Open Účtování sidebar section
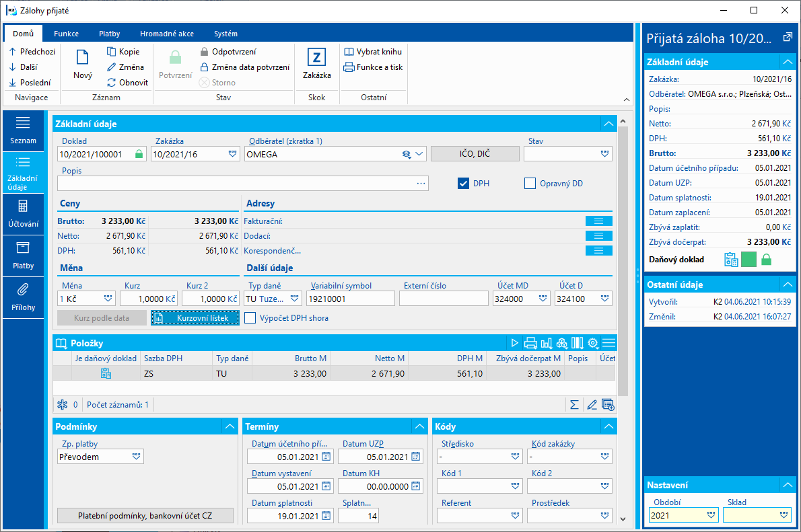This screenshot has width=801, height=532. [x=23, y=214]
